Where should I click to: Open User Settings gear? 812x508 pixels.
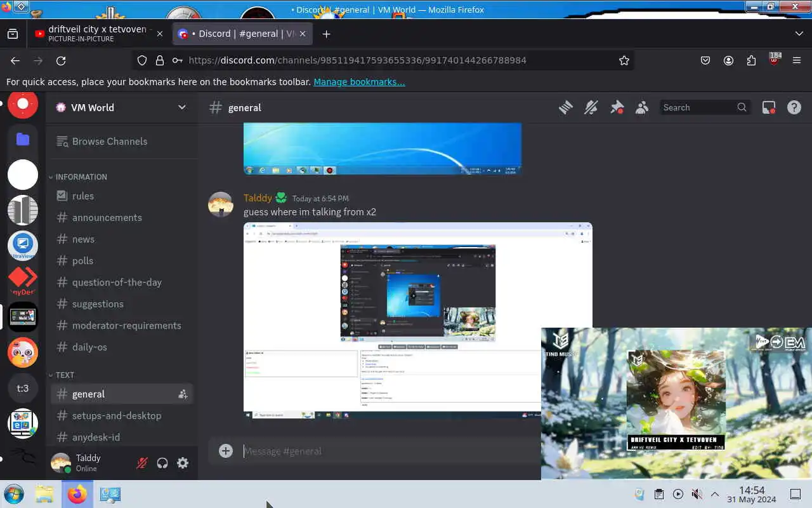[183, 463]
